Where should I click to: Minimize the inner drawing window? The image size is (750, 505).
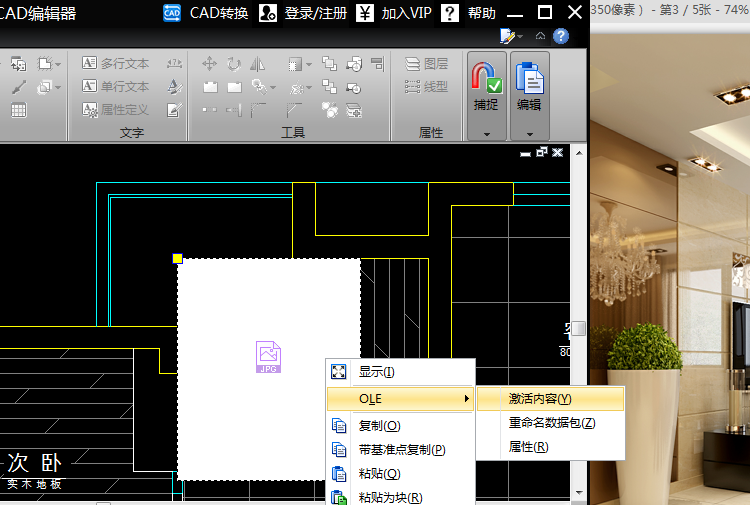[525, 154]
